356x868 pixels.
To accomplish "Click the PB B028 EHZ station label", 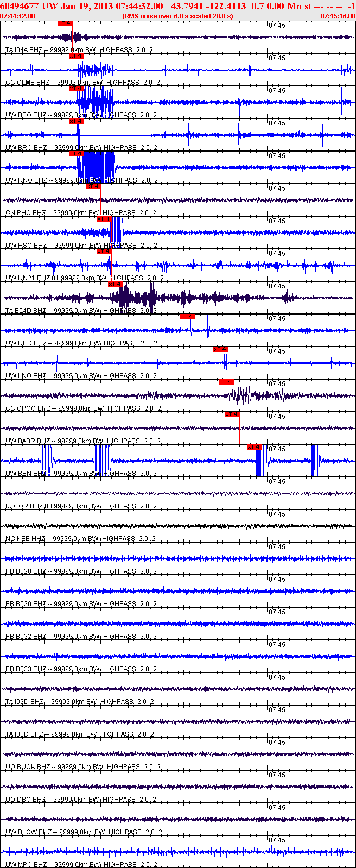I will (x=26, y=571).
